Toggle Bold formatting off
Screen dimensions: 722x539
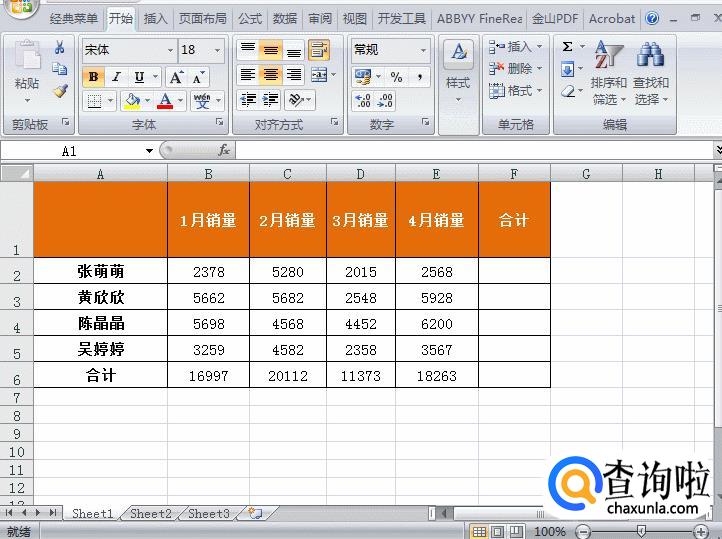(93, 77)
